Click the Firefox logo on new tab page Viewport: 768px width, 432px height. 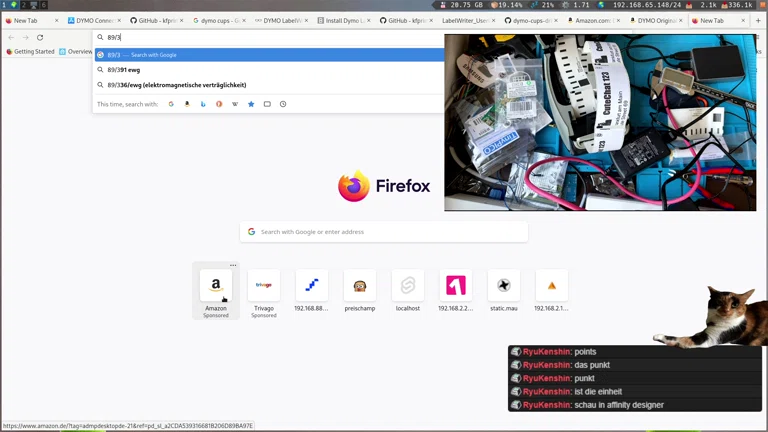click(384, 186)
